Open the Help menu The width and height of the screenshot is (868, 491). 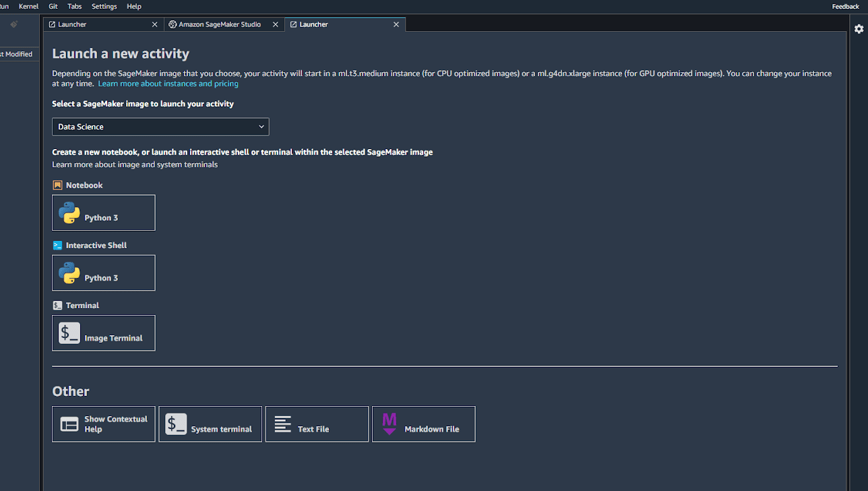[x=134, y=6]
